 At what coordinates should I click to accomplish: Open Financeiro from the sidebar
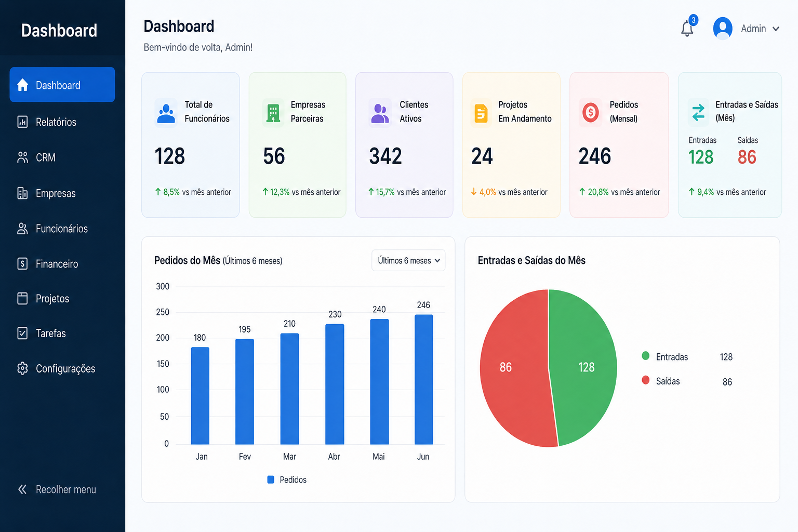[x=62, y=264]
